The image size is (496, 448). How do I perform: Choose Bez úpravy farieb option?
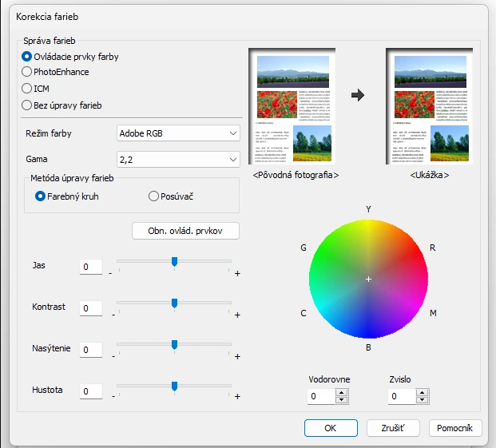point(27,104)
